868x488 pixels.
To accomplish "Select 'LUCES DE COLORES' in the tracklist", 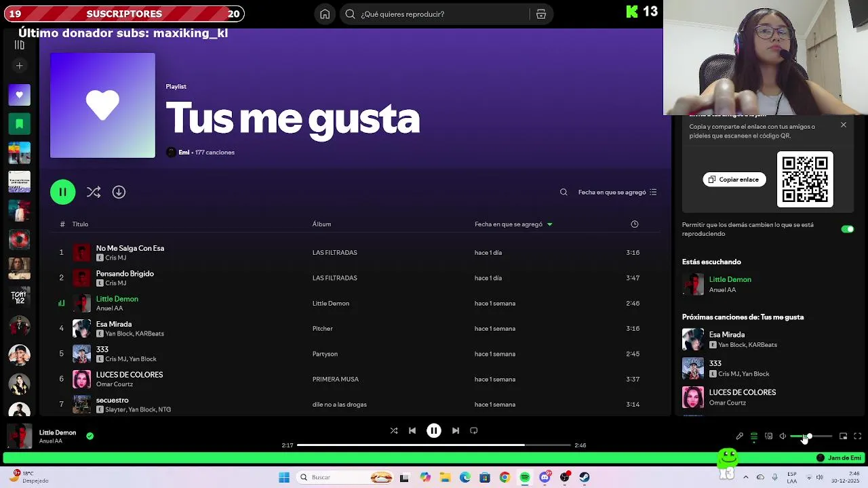I will (x=130, y=375).
